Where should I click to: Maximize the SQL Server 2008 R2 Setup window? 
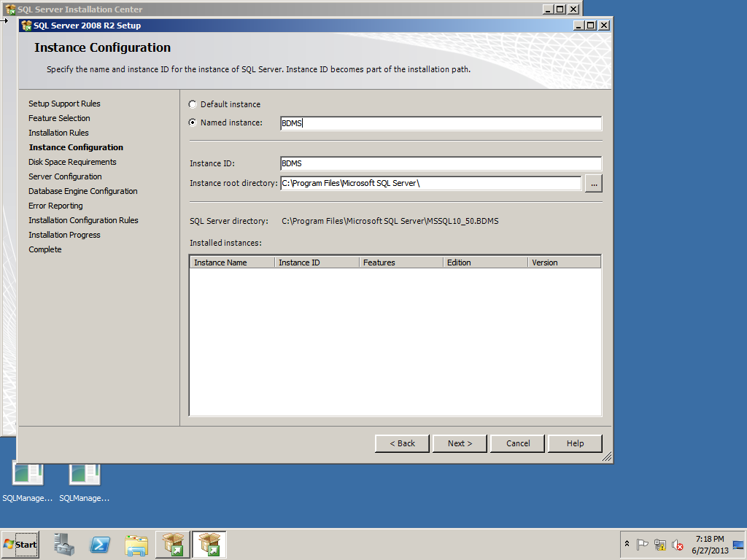[x=591, y=26]
